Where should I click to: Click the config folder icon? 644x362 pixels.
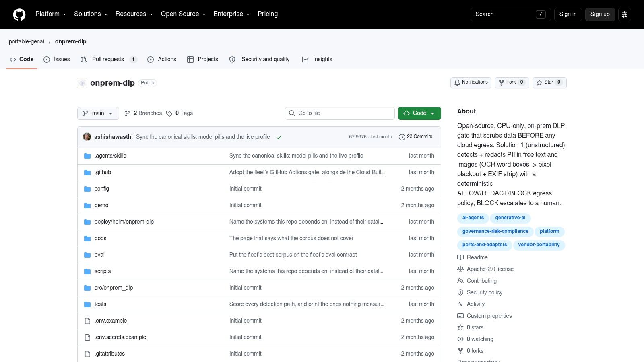87,189
